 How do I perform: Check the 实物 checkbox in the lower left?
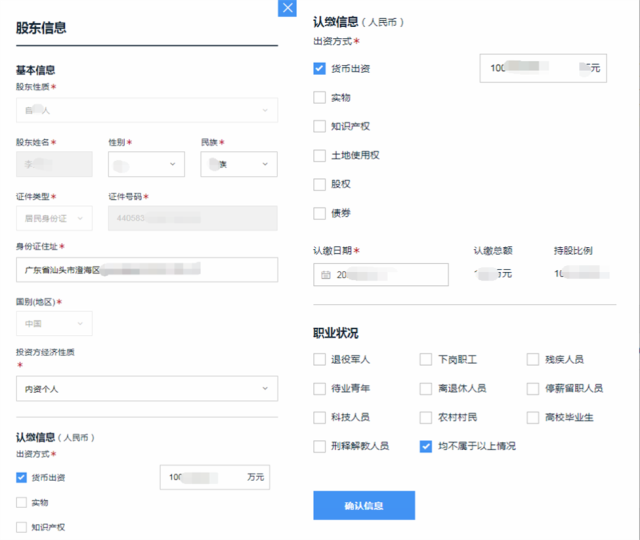(x=21, y=502)
